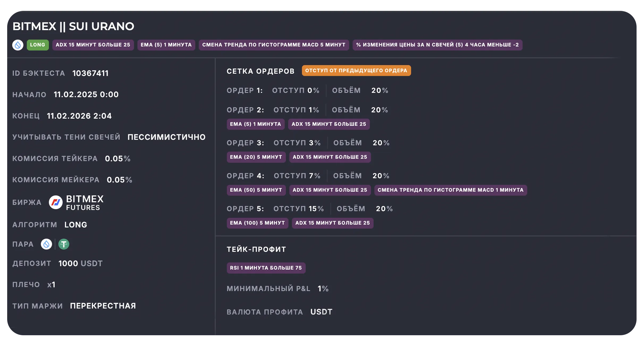Click the EMA (20) 5 минут tag on Ордер 3

click(x=256, y=157)
